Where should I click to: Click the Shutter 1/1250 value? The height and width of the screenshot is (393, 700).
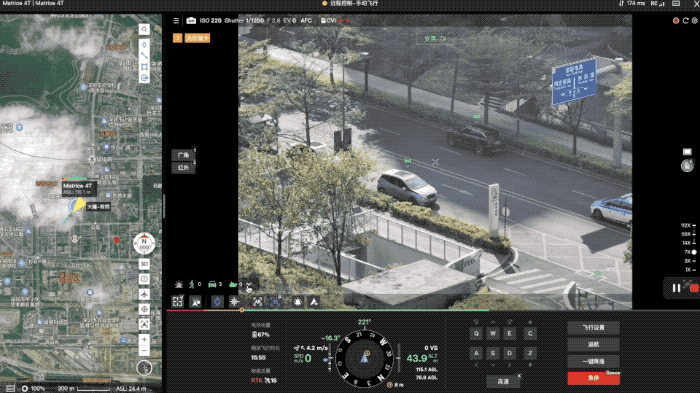(x=244, y=21)
